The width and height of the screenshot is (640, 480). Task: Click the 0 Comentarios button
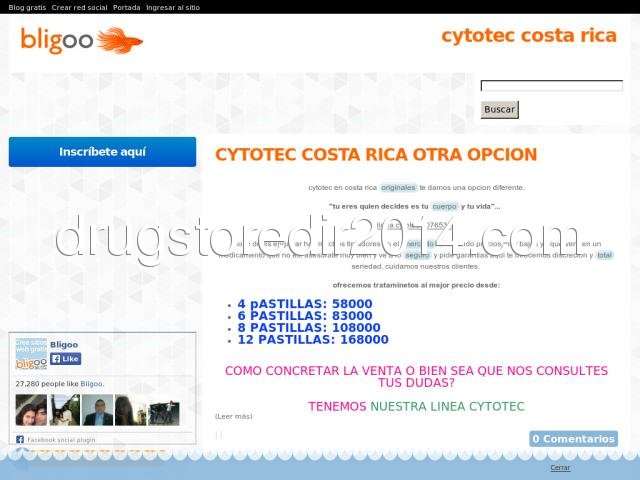tap(573, 439)
